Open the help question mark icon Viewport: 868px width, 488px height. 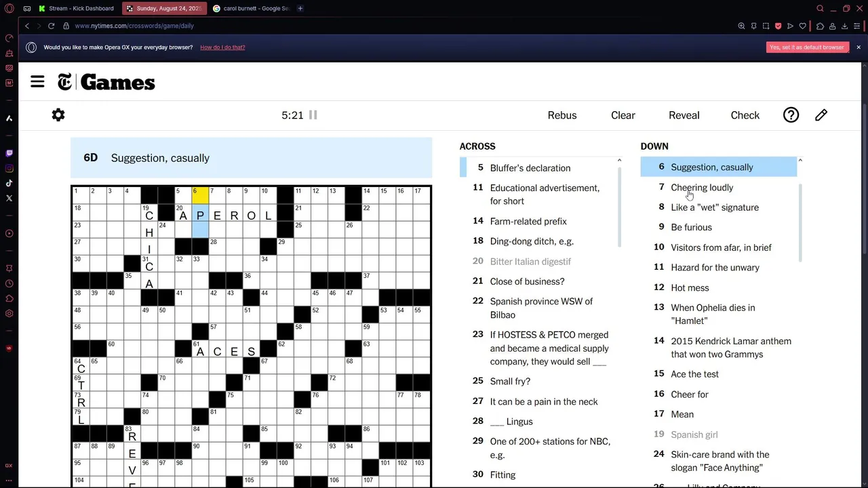pyautogui.click(x=791, y=115)
